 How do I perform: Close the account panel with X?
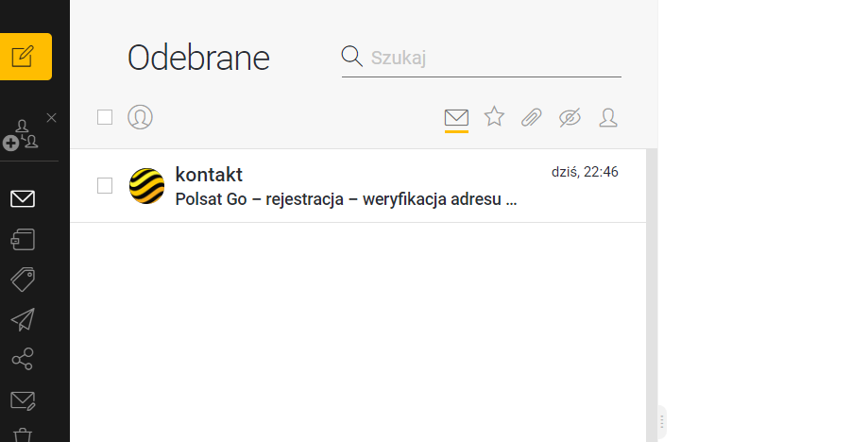tap(52, 118)
